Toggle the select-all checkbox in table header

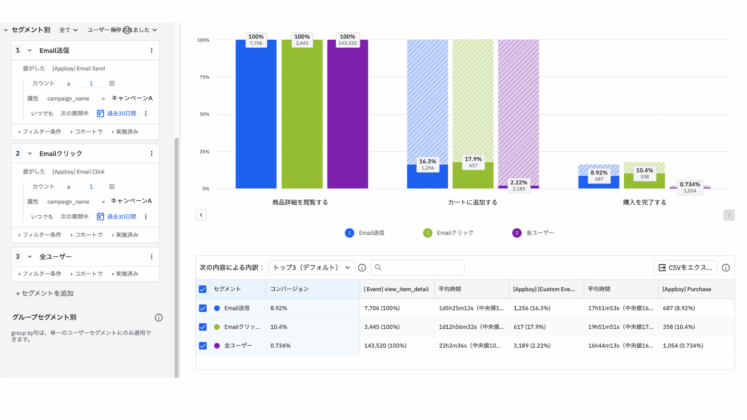click(203, 288)
